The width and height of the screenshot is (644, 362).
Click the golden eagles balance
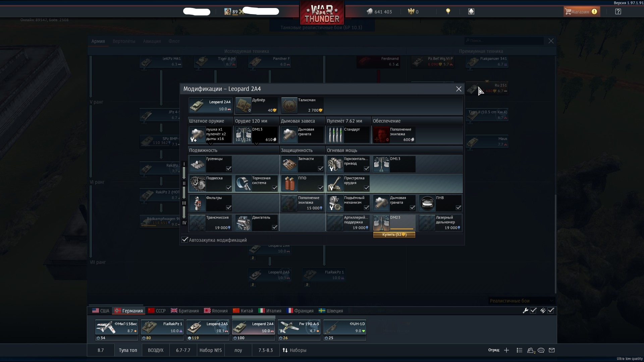(413, 12)
